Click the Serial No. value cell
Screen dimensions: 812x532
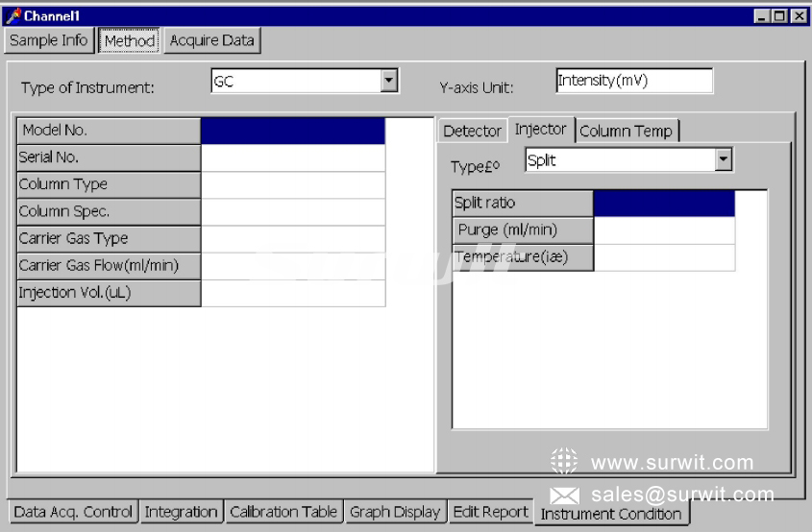(293, 157)
